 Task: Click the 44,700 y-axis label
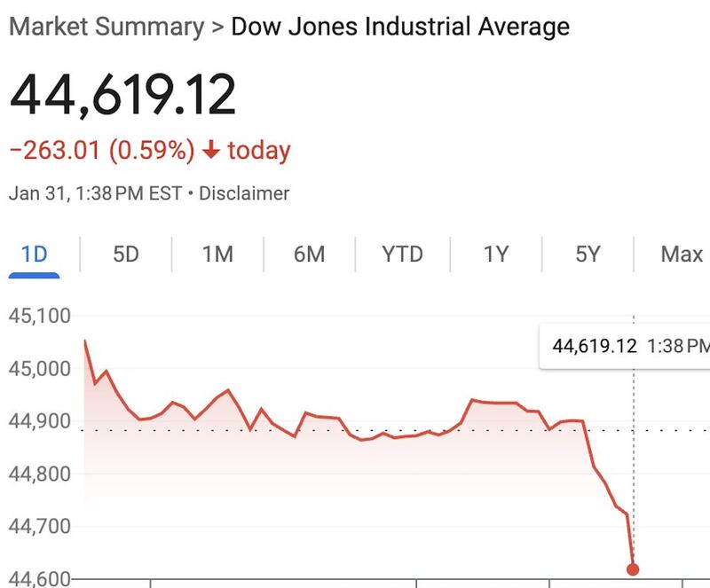[40, 527]
